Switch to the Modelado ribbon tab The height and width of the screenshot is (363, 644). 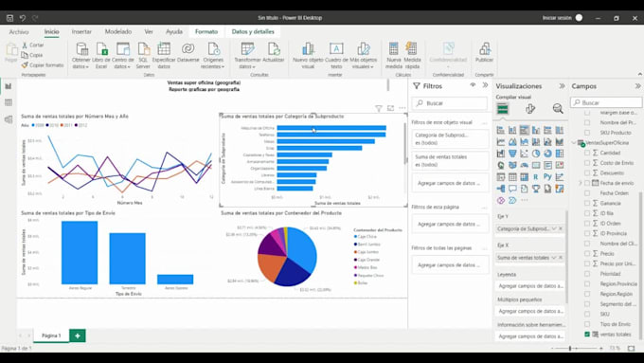click(118, 31)
